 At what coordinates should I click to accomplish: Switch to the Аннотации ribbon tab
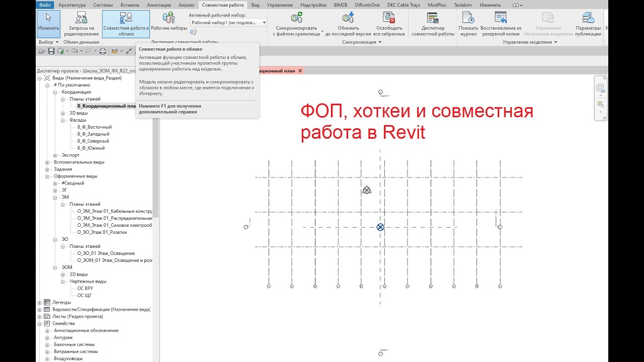click(x=159, y=5)
